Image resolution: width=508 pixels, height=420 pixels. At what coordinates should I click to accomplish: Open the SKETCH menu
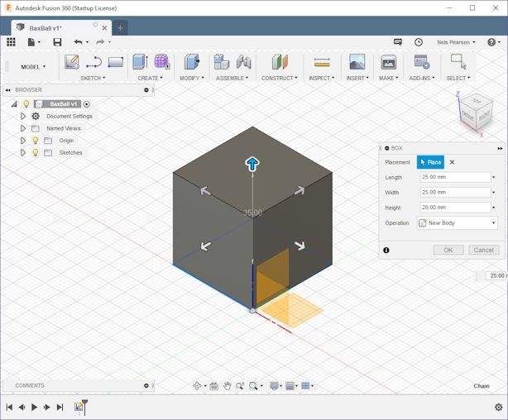tap(93, 78)
